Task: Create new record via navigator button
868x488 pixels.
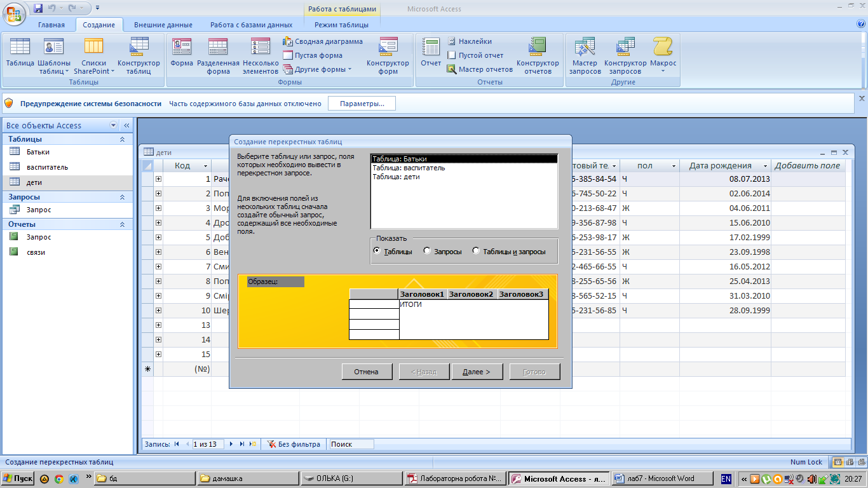Action: 253,444
